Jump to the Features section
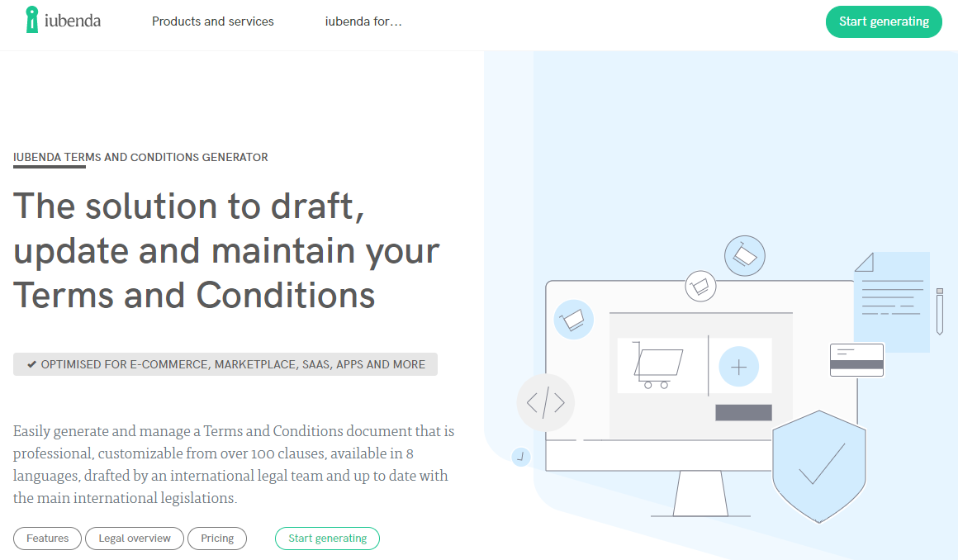Viewport: 958px width, 560px height. click(48, 539)
